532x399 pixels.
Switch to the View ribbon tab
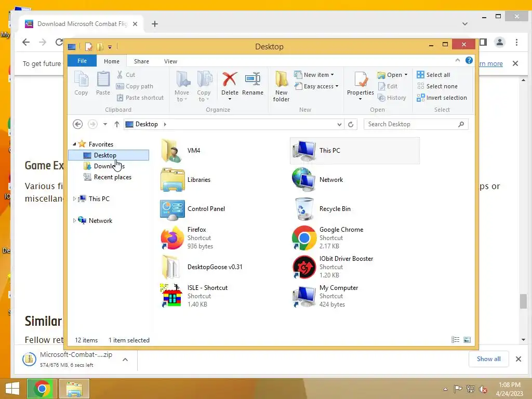[170, 61]
